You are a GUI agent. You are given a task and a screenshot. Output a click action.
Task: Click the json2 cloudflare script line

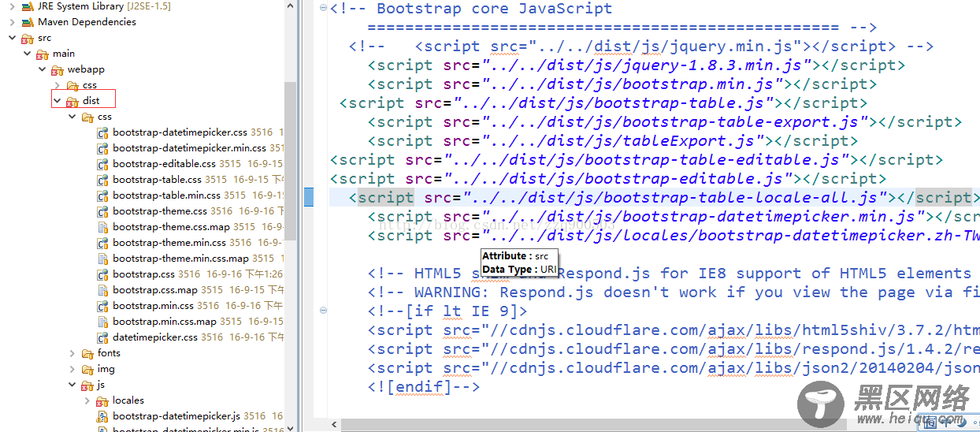(674, 368)
